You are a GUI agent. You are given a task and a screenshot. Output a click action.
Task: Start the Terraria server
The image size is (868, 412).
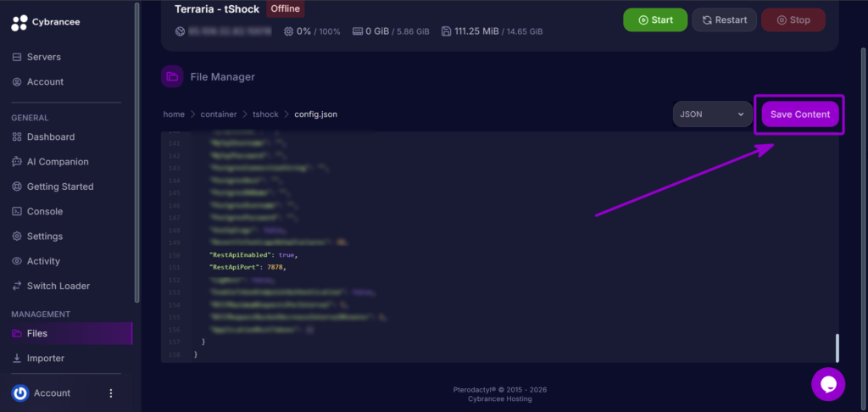tap(655, 20)
